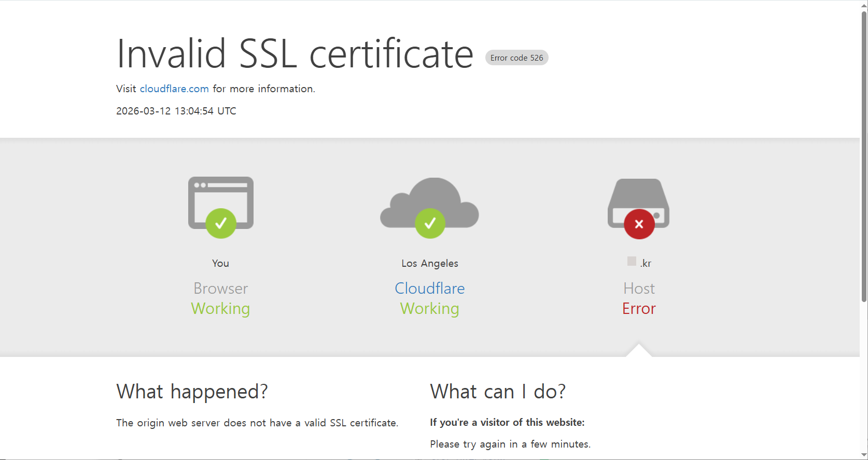The width and height of the screenshot is (868, 460).
Task: Click 'If you're a visitor of this website:'
Action: (507, 422)
